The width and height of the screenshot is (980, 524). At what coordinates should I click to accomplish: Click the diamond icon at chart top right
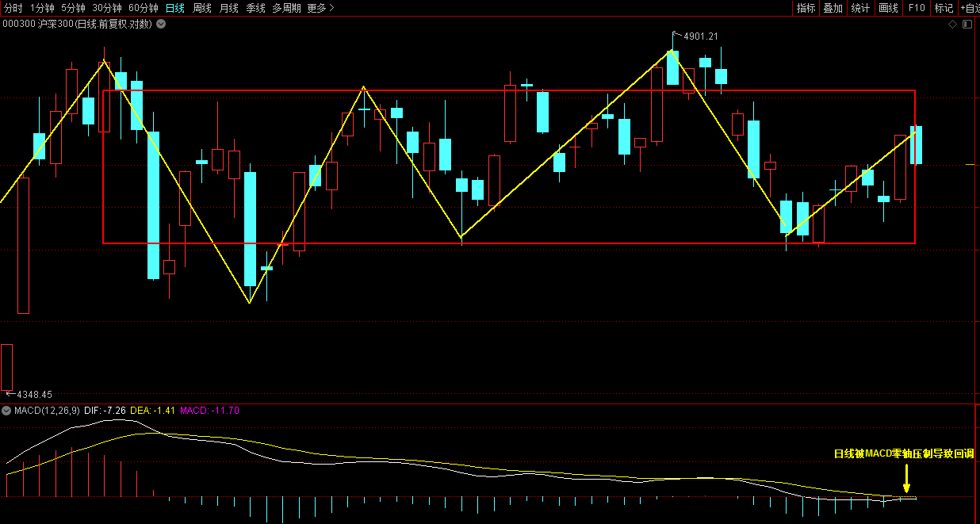coord(952,24)
